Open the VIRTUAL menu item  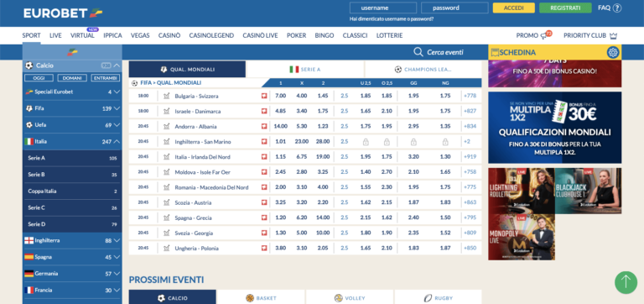point(82,36)
